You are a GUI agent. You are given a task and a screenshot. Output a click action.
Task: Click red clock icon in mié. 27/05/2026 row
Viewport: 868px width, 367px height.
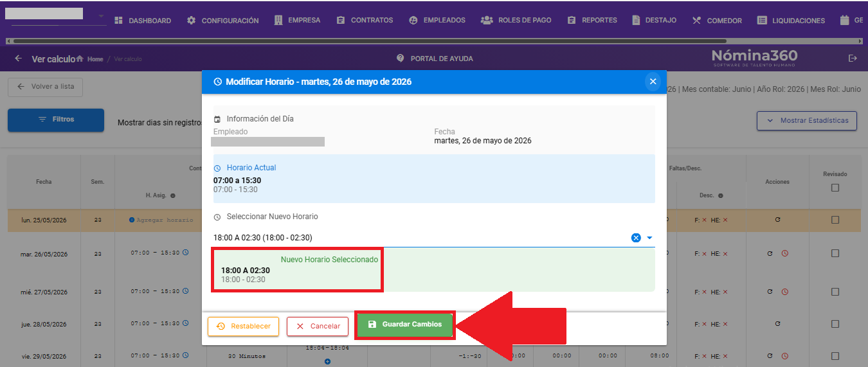[x=784, y=292]
